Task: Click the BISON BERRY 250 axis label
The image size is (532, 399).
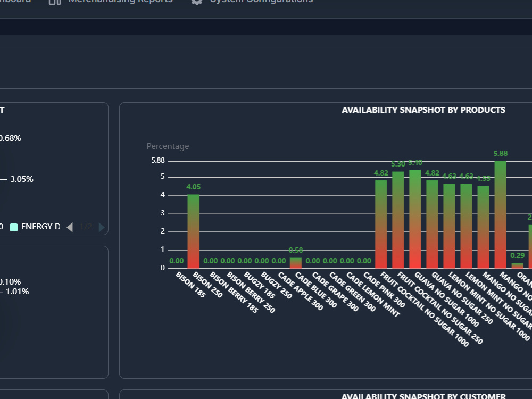Action: [251, 292]
